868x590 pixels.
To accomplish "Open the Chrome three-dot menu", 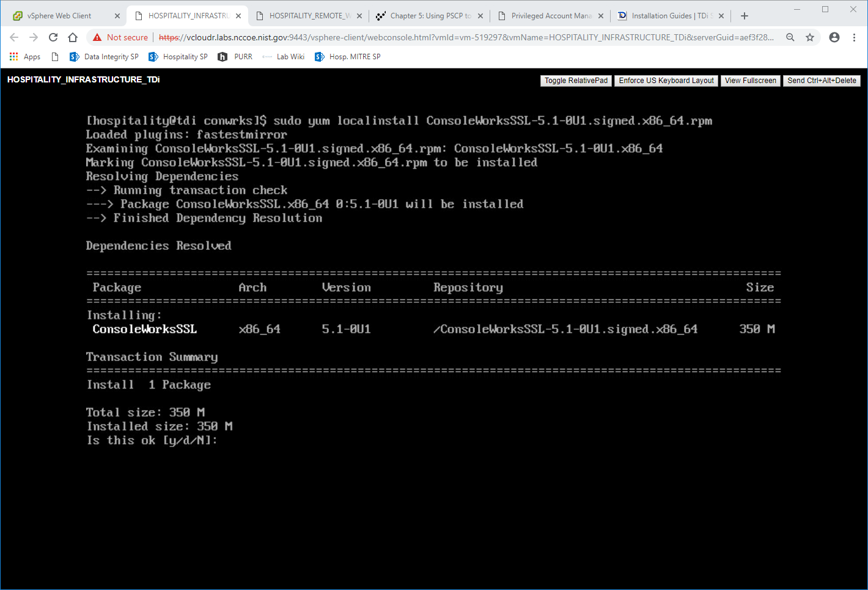I will click(854, 37).
